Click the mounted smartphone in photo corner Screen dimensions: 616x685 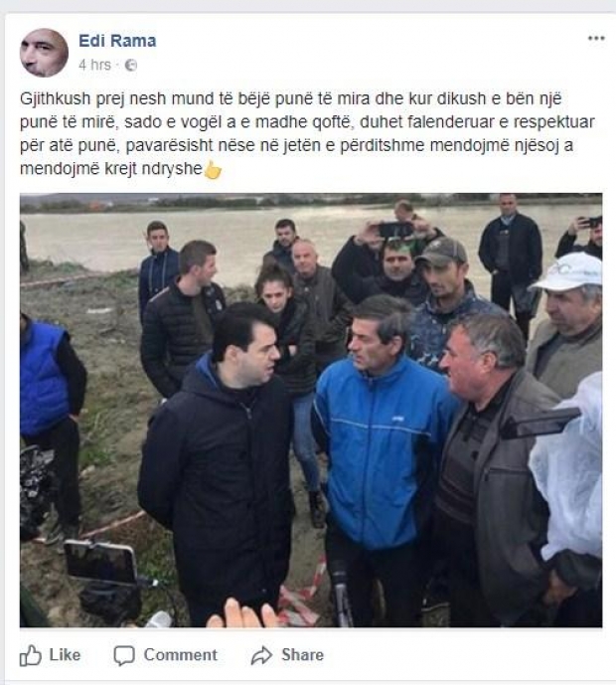tap(100, 562)
